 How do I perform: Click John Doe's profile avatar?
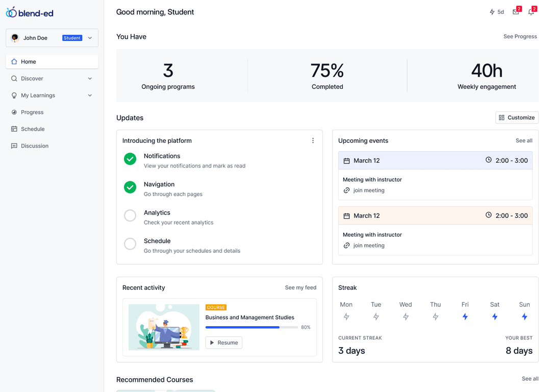click(15, 38)
